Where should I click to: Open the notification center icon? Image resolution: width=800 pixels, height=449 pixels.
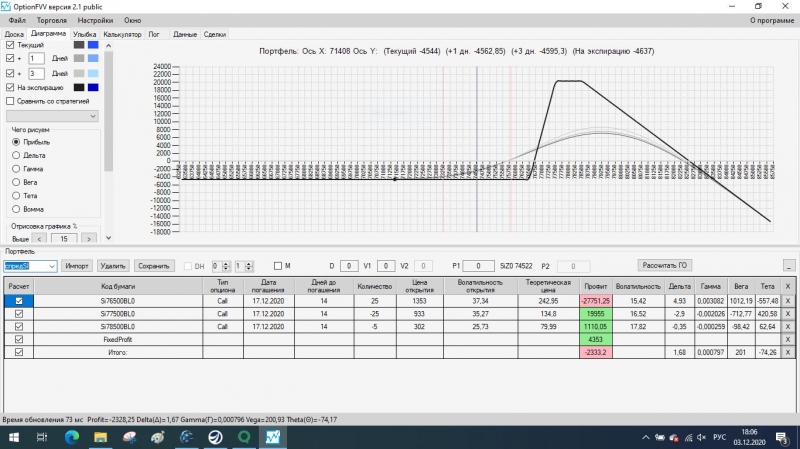[x=782, y=437]
